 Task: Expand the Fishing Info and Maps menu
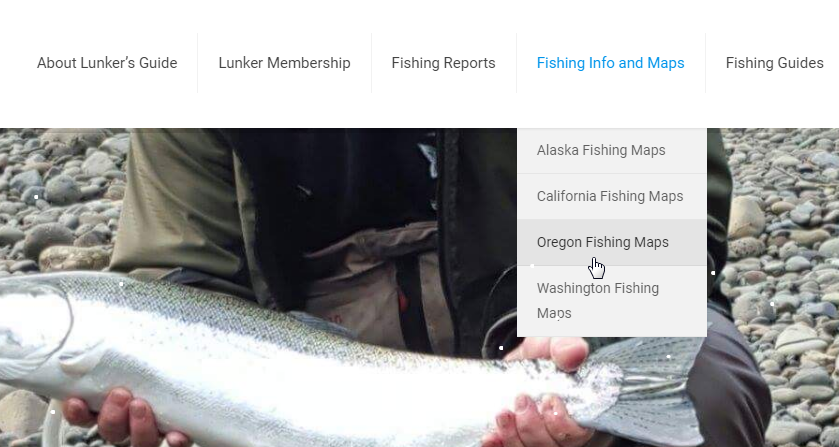[611, 63]
